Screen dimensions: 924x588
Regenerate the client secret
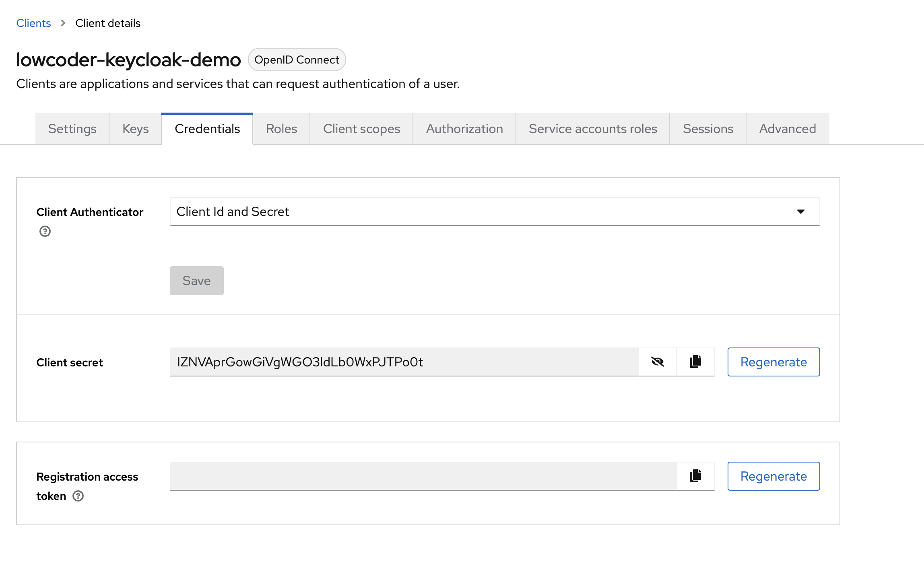point(773,362)
